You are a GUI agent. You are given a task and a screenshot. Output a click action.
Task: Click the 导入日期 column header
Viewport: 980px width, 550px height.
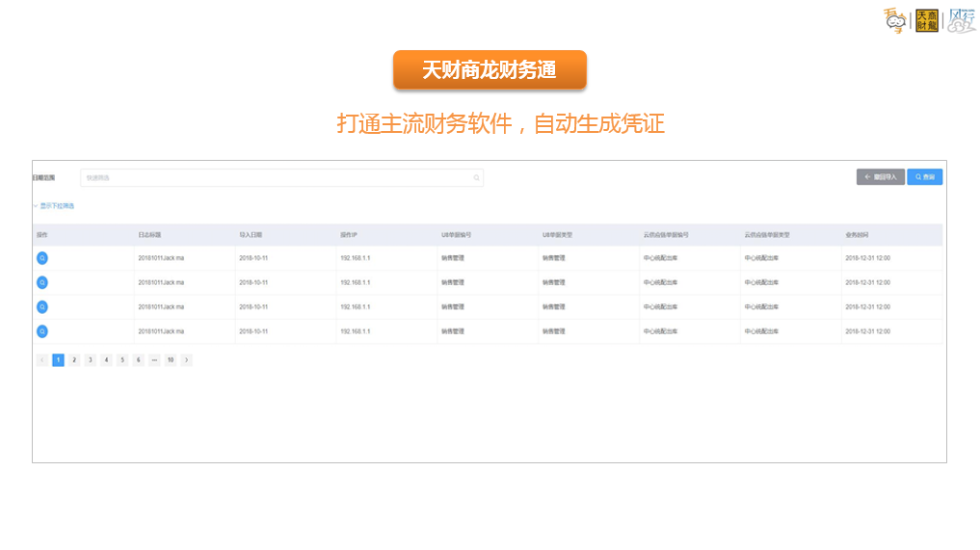(251, 235)
